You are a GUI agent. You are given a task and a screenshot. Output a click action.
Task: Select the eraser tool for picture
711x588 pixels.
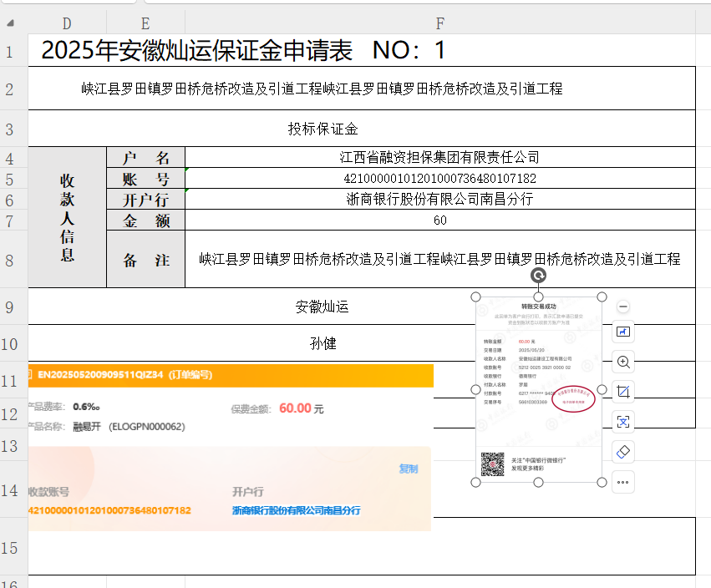point(622,452)
